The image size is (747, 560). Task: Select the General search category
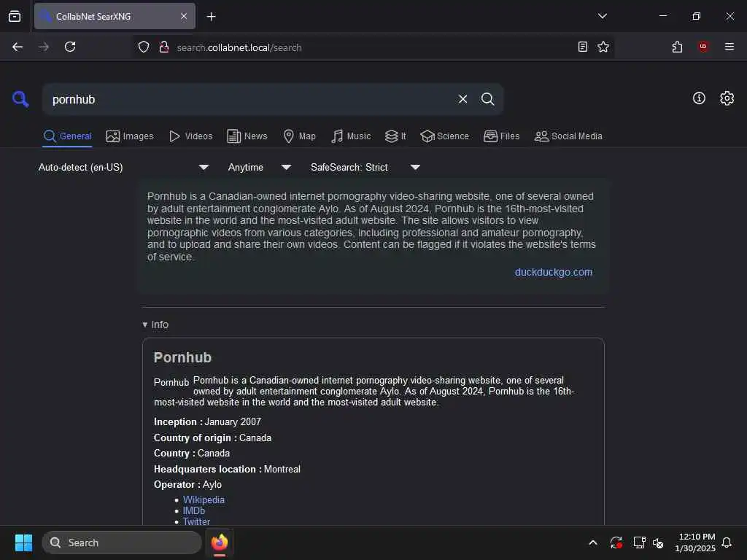pos(67,136)
